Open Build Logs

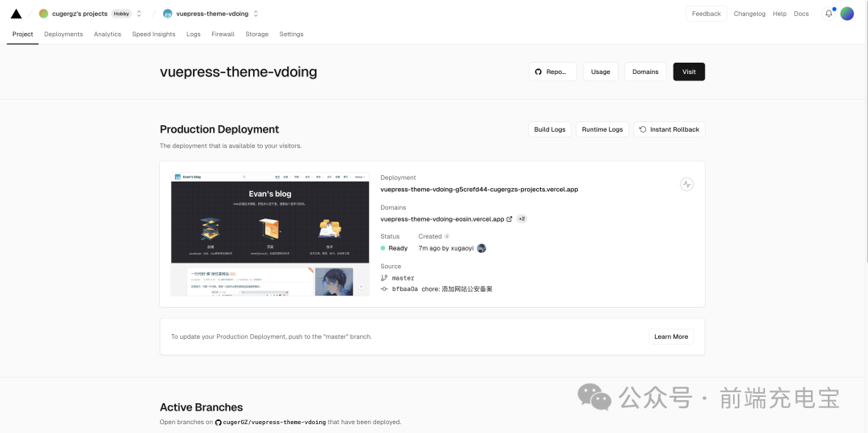click(x=550, y=129)
